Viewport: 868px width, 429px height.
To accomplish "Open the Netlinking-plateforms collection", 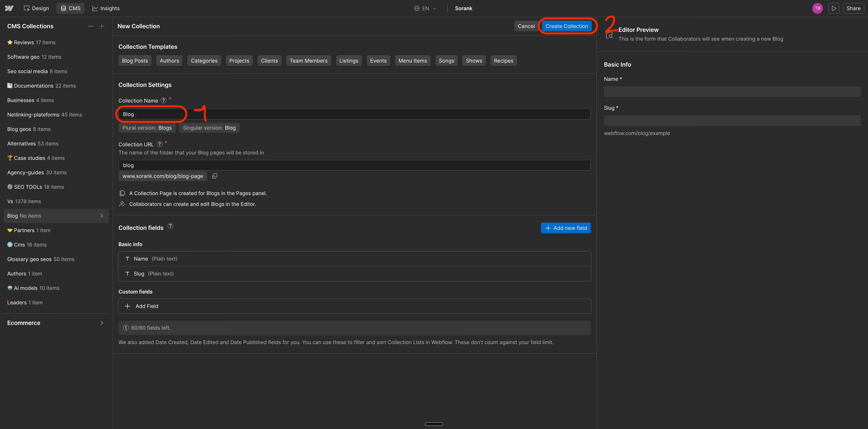I will (x=56, y=115).
